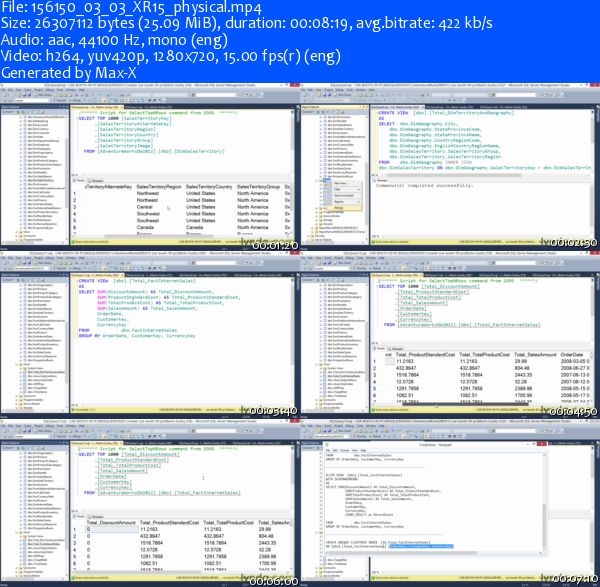Select the 'Southeast' cell in the 00:01:20 frame
Image resolution: width=600 pixels, height=587 pixels.
pyautogui.click(x=148, y=221)
